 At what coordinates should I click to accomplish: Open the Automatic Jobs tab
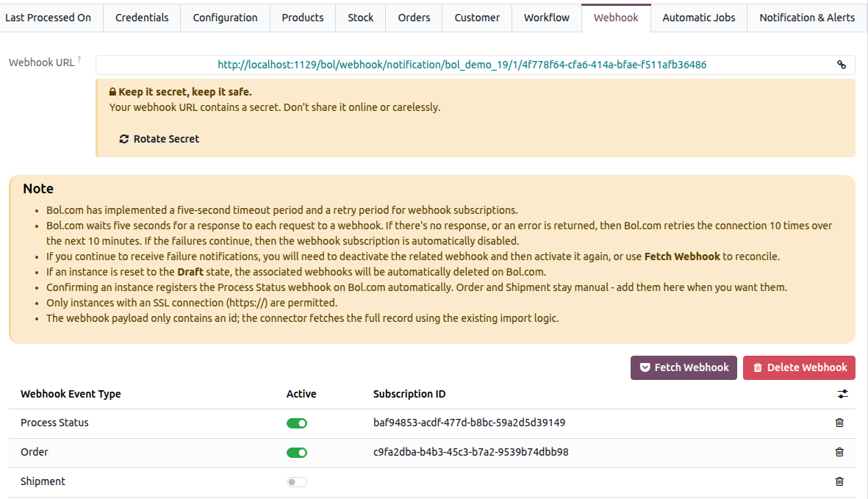pos(699,18)
